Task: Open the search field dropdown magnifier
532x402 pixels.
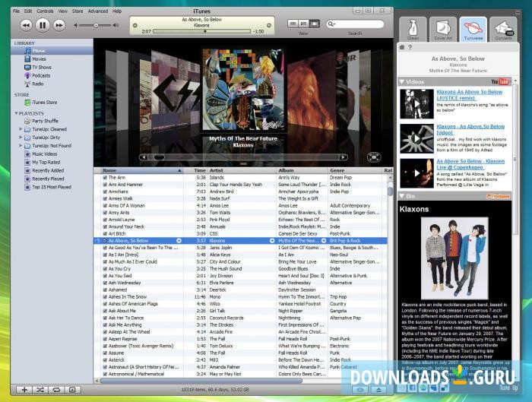Action: coord(331,24)
